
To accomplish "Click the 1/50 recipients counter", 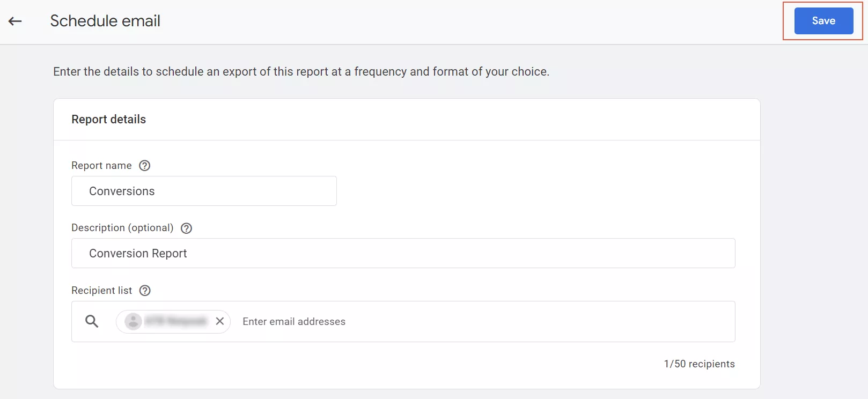I will 699,364.
